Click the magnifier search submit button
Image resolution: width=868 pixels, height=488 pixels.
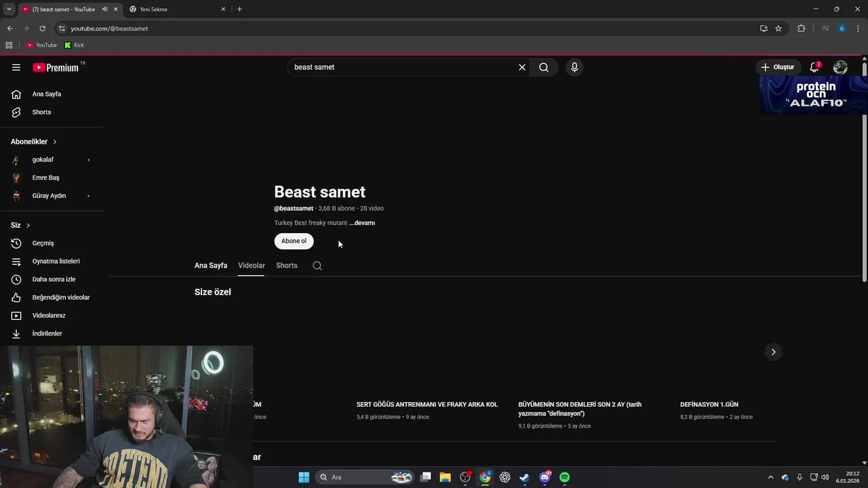click(x=544, y=67)
